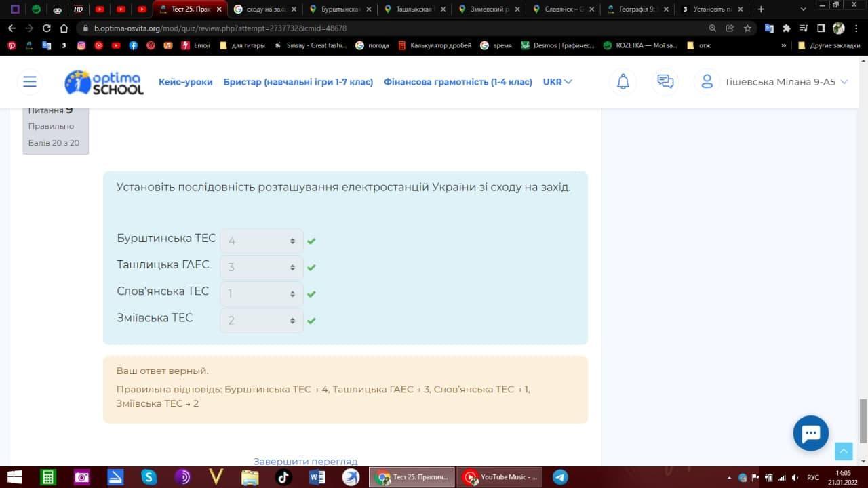Click the address bar URL

click(220, 28)
